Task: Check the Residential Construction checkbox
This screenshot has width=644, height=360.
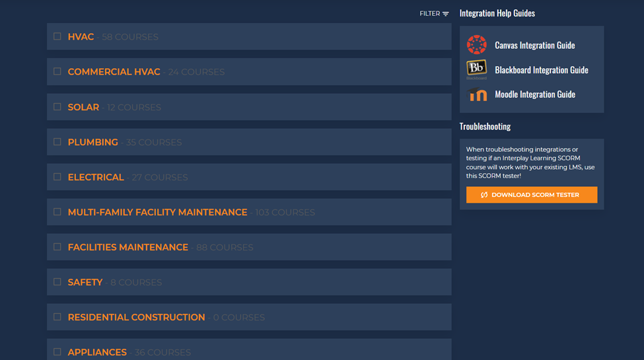Action: pyautogui.click(x=57, y=317)
